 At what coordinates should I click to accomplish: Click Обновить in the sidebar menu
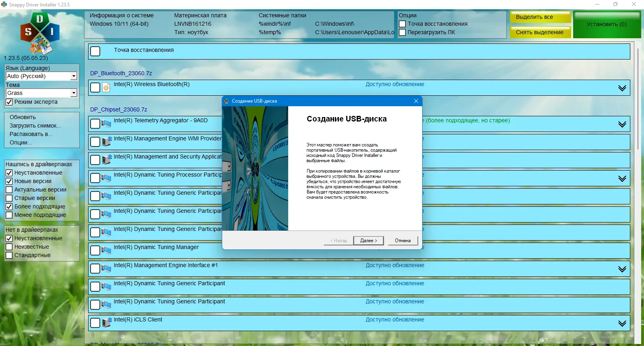click(x=23, y=117)
